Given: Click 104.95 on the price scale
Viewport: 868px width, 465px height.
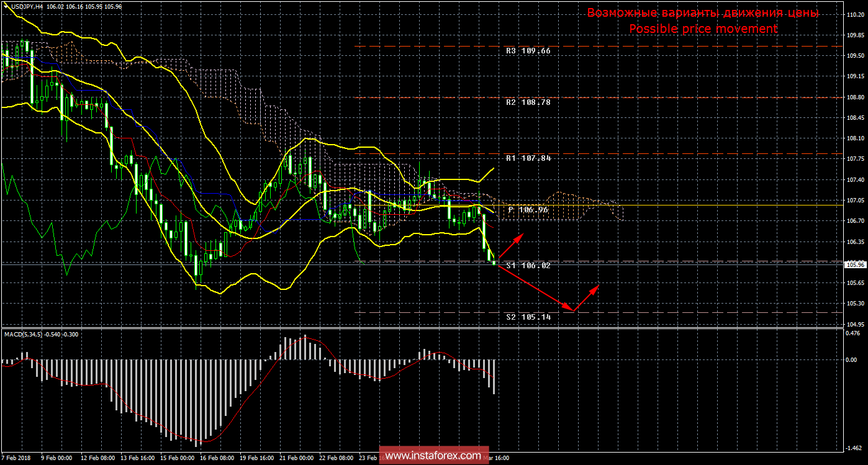Looking at the screenshot, I should coord(855,324).
